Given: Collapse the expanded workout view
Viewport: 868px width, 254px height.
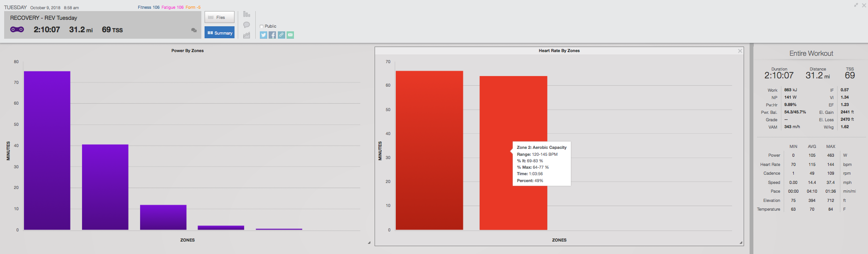Looking at the screenshot, I should (856, 5).
